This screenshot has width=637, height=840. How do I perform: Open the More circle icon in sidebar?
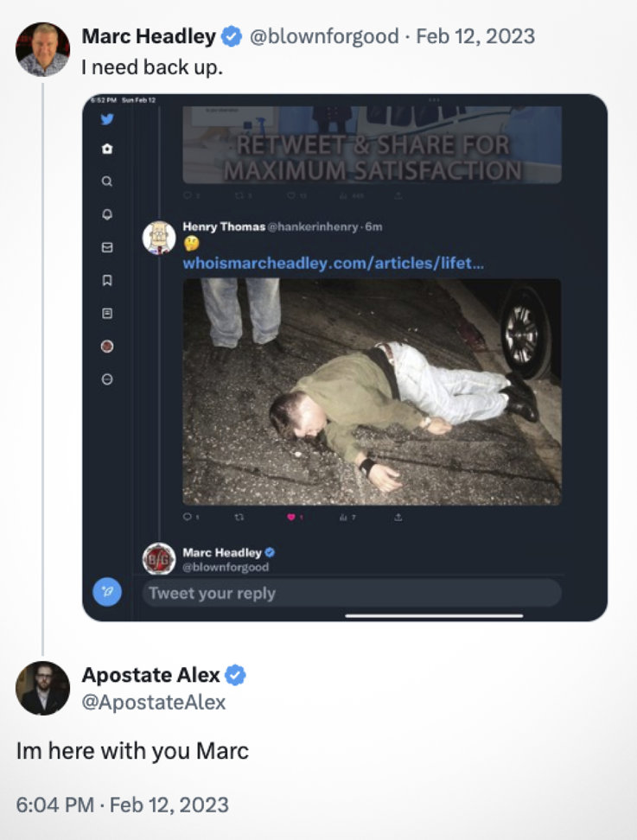(x=107, y=379)
